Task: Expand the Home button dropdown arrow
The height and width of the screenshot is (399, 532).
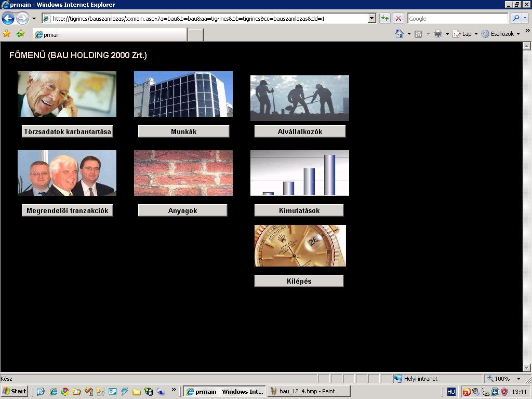Action: (x=409, y=34)
